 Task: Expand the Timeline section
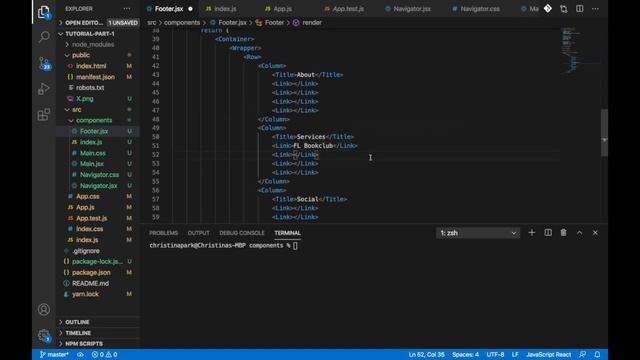[98, 333]
